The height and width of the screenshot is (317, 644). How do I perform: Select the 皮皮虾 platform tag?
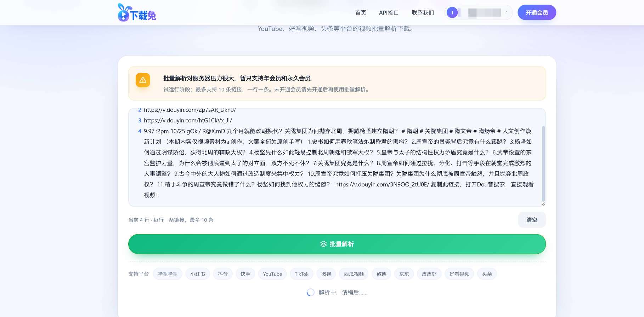(x=429, y=274)
